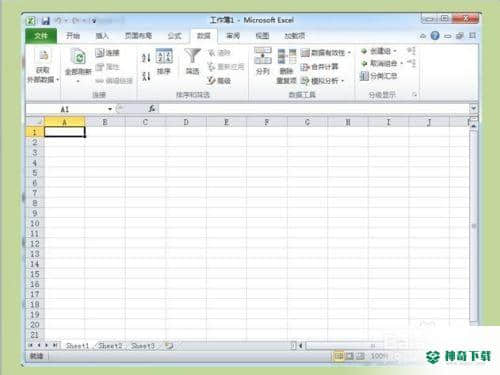The image size is (500, 375).
Task: Click Properties (属性) in the connections group
Action: coord(107,67)
